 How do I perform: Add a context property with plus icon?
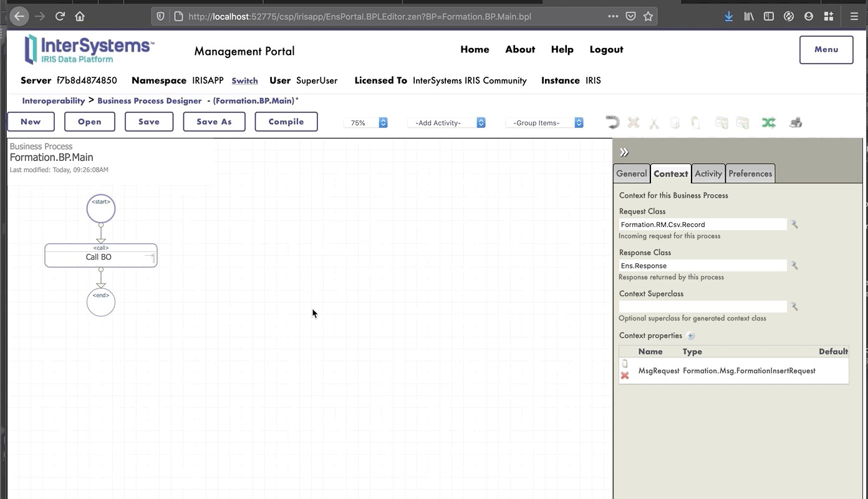click(690, 336)
